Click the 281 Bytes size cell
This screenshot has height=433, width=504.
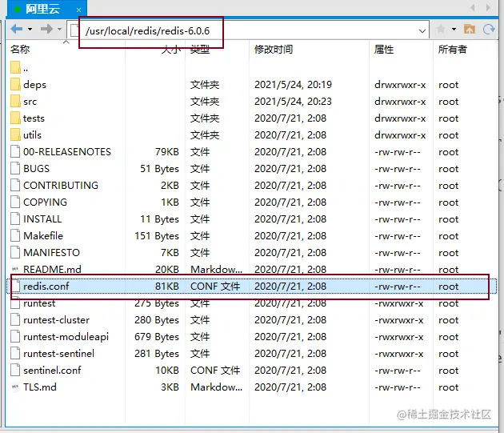click(157, 353)
